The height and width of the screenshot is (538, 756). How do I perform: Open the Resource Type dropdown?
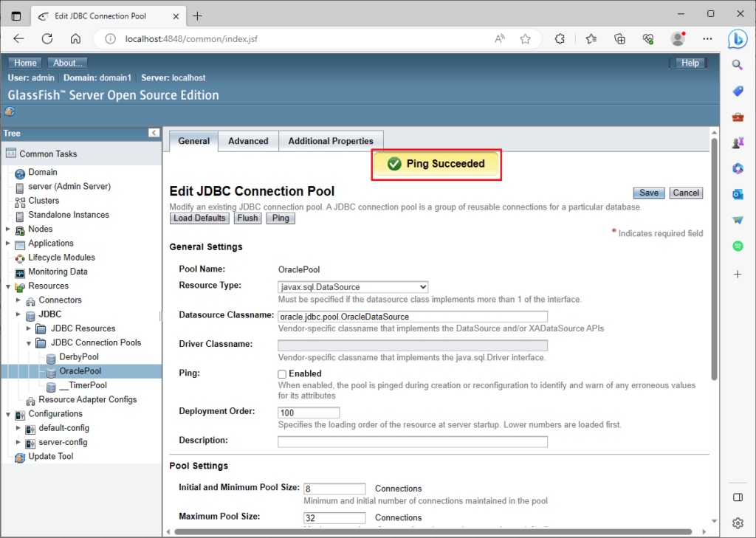point(353,286)
